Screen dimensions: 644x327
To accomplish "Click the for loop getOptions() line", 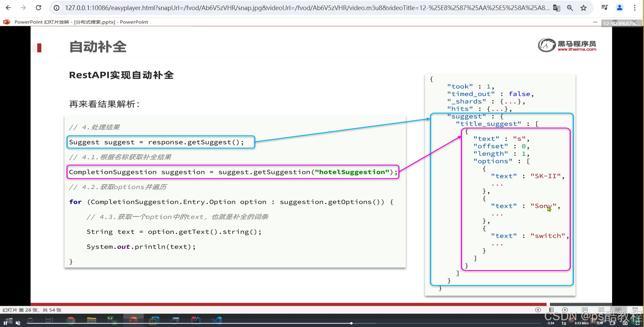I will 231,202.
